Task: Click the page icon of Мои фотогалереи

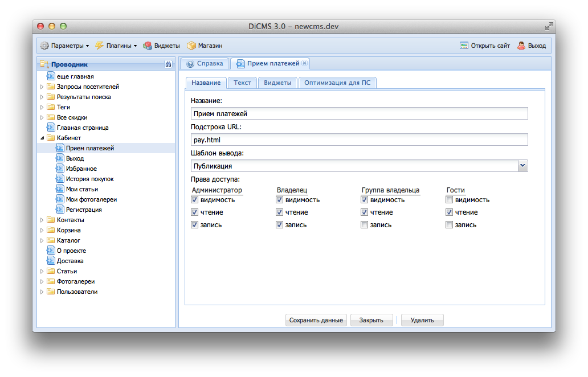Action: [x=60, y=199]
